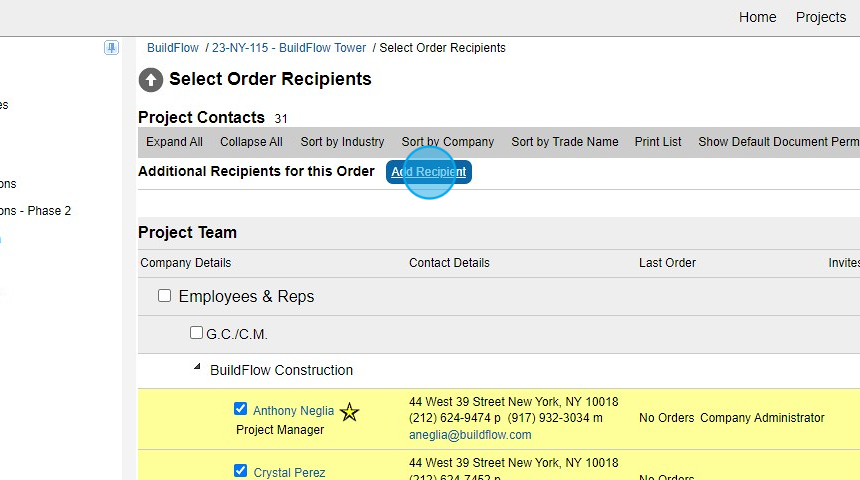The width and height of the screenshot is (860, 480).
Task: Open the Projects menu
Action: pos(821,18)
